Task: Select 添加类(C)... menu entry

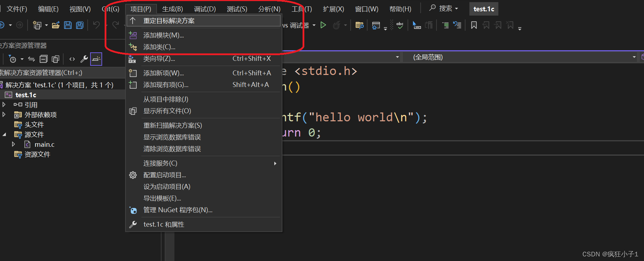Action: point(204,47)
